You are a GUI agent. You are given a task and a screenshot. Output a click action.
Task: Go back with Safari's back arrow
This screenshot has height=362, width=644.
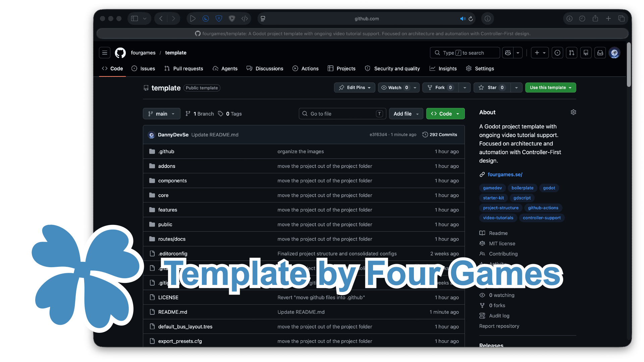[x=161, y=19]
